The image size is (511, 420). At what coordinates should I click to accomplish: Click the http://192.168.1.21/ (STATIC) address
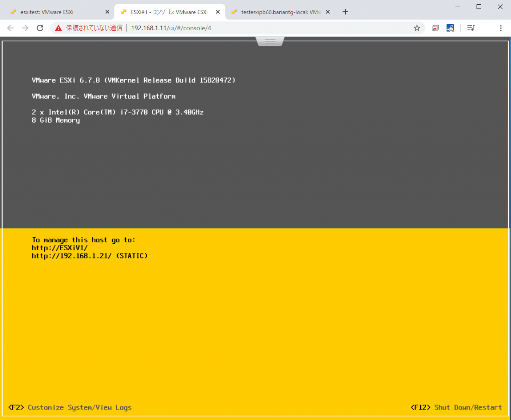(90, 256)
